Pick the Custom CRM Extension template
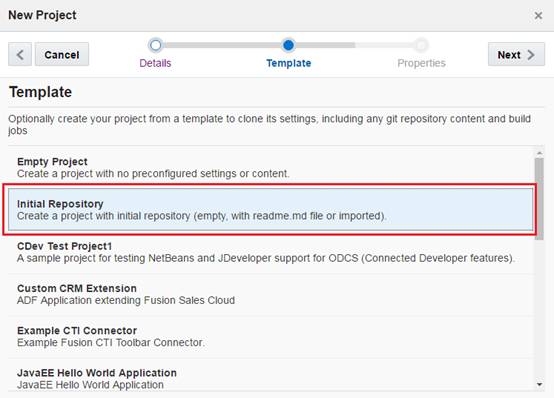This screenshot has height=398, width=554. 271,294
